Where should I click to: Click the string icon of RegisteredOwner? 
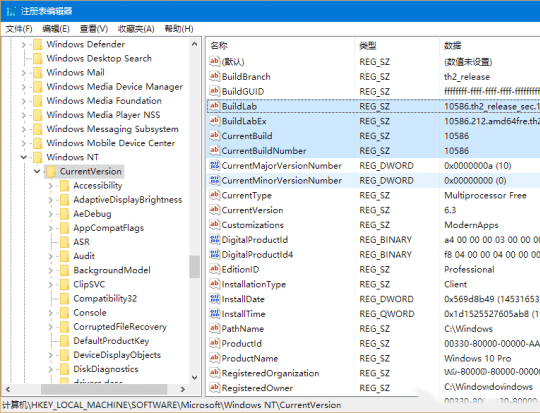pos(214,388)
